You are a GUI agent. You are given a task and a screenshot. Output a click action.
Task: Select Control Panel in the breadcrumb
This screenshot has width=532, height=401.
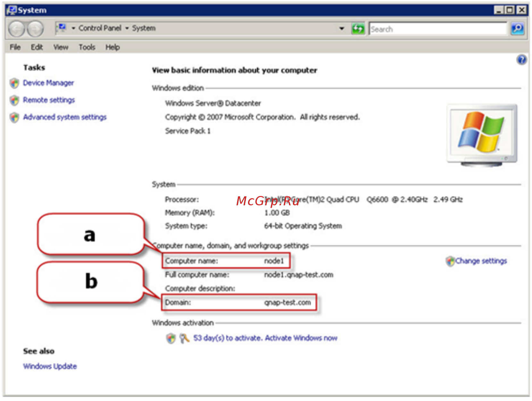pyautogui.click(x=100, y=28)
